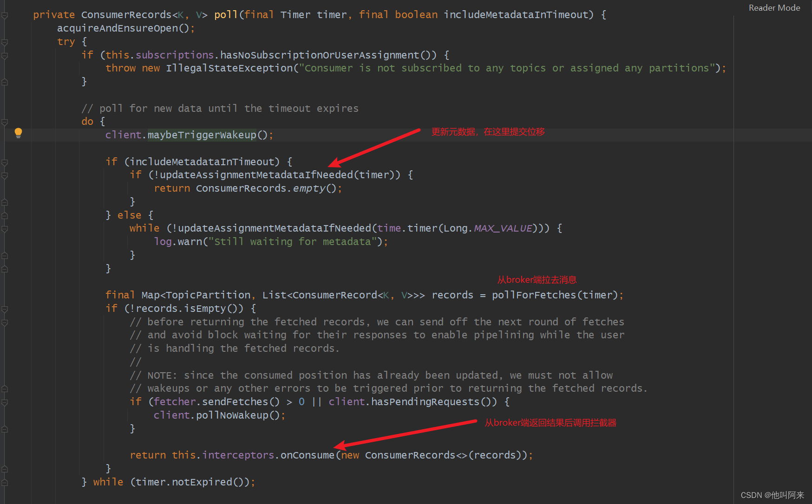Click pollNoWakeup method call
The image size is (812, 504).
click(232, 415)
